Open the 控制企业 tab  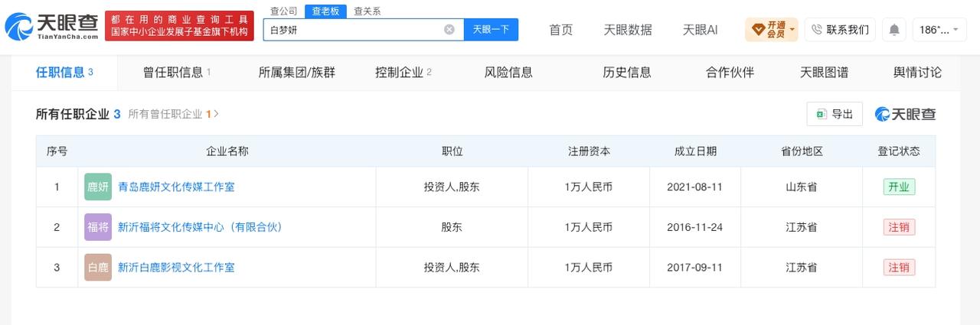coord(403,73)
